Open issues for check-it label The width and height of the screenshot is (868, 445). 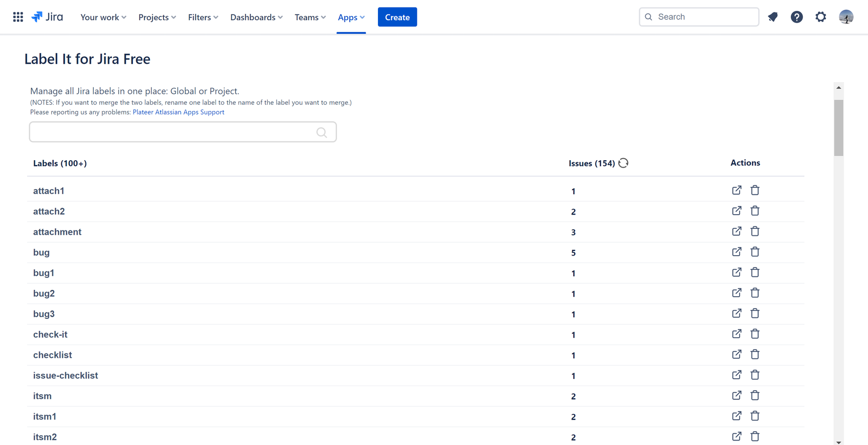(x=737, y=334)
